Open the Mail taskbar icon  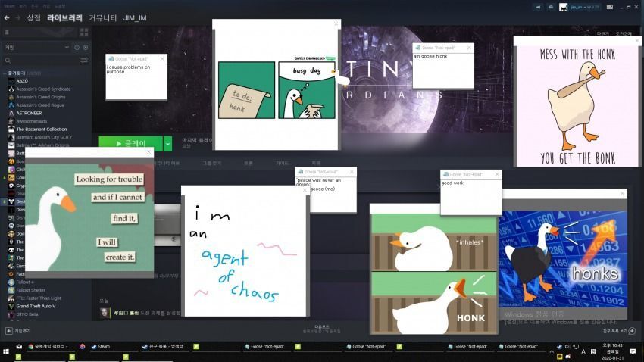point(19,347)
